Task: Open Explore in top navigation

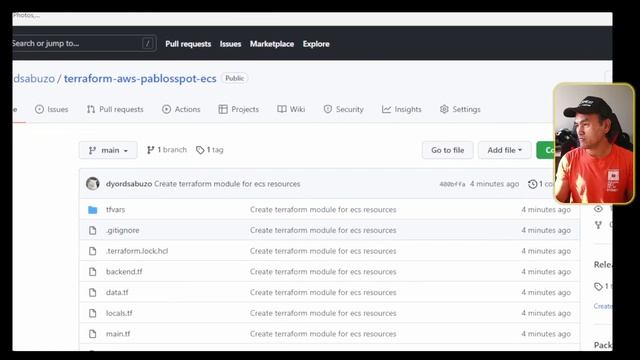Action: pos(316,44)
